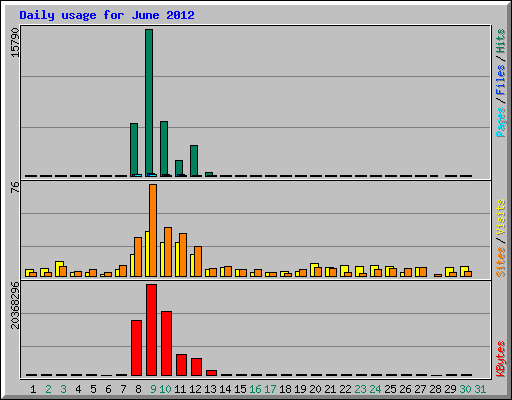The image size is (512, 400).
Task: Click green day label 23 on the x-axis
Action: pos(360,389)
